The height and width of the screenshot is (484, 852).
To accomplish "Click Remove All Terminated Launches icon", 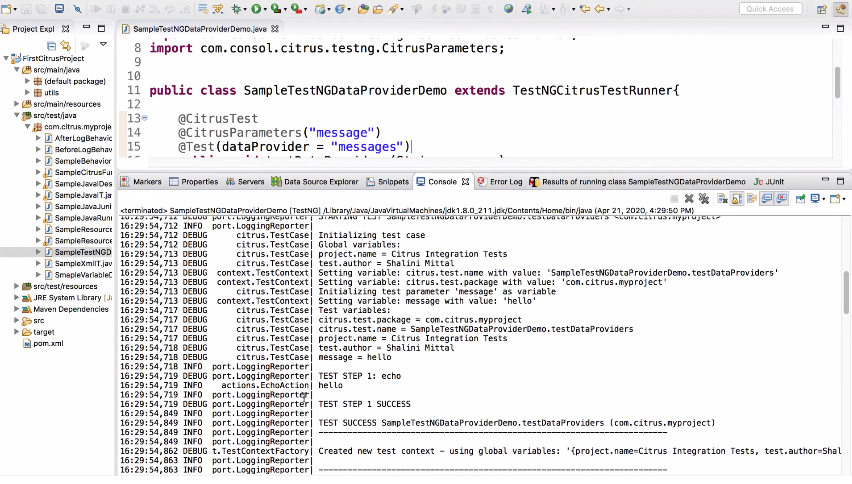I will pyautogui.click(x=704, y=199).
